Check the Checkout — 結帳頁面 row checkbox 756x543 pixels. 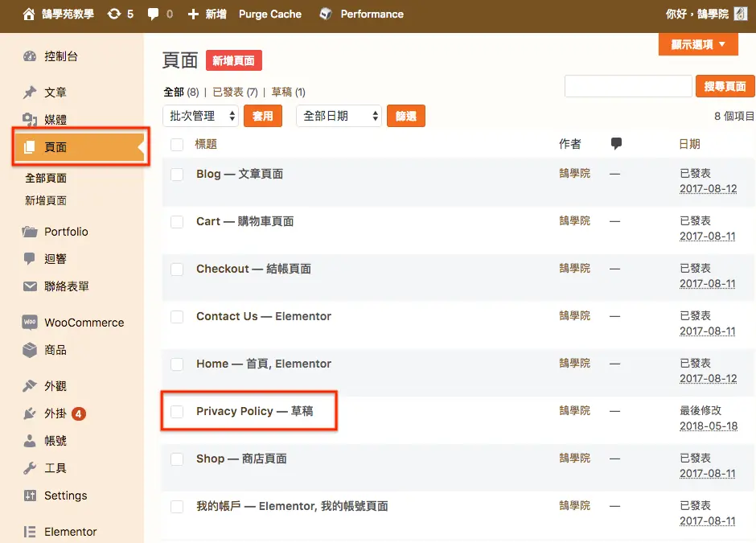(177, 269)
